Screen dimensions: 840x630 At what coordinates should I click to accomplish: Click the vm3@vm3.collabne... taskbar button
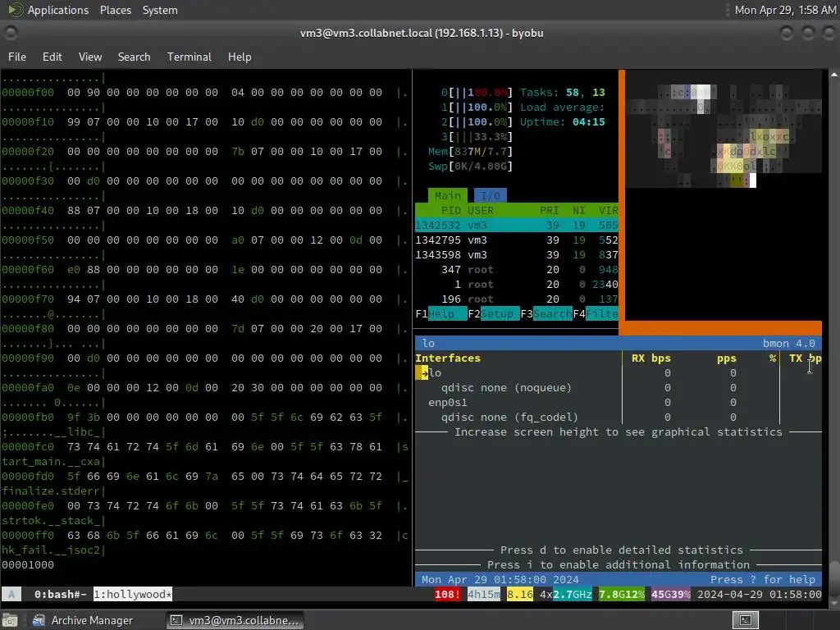234,620
